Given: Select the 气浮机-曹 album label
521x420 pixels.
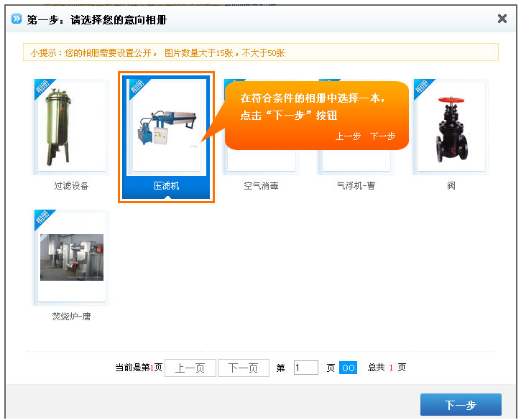Looking at the screenshot, I should click(x=356, y=186).
